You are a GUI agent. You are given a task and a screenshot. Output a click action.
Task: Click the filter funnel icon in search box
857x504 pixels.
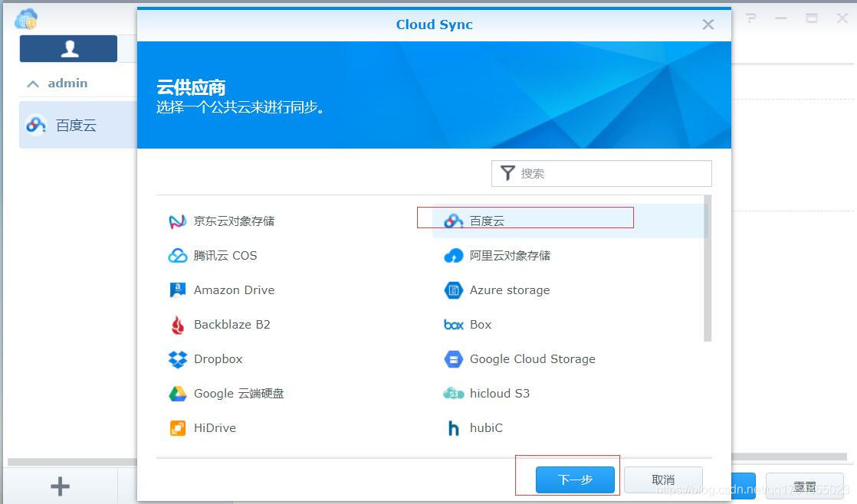[x=507, y=173]
